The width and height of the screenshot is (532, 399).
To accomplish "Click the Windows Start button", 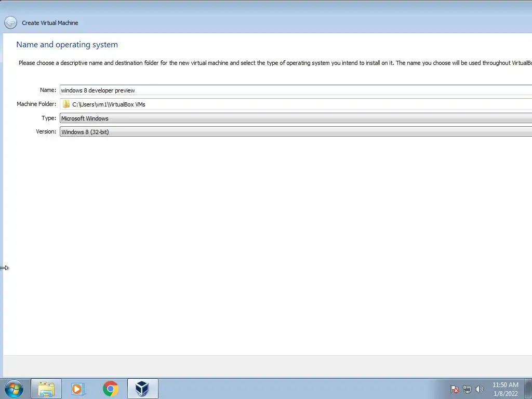I will tap(14, 389).
